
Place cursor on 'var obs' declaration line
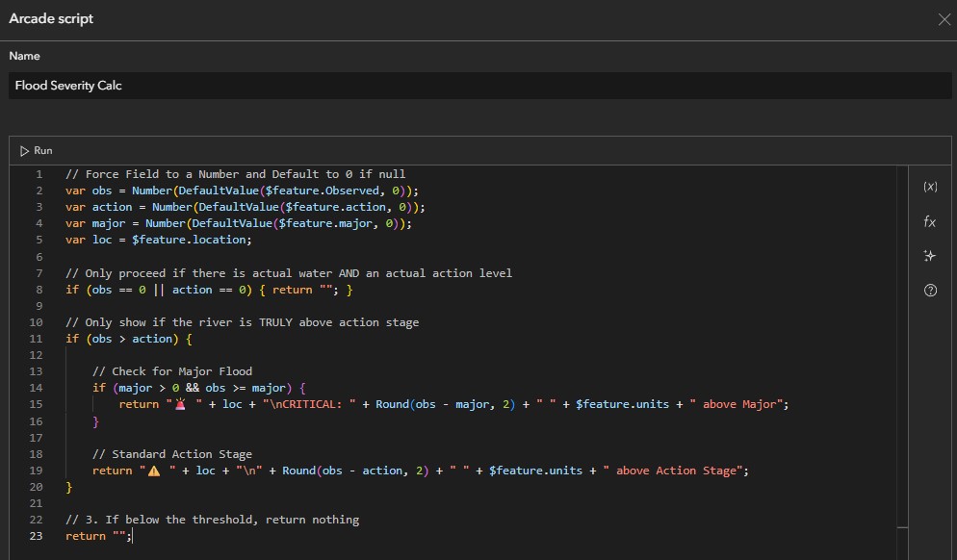[x=242, y=191]
